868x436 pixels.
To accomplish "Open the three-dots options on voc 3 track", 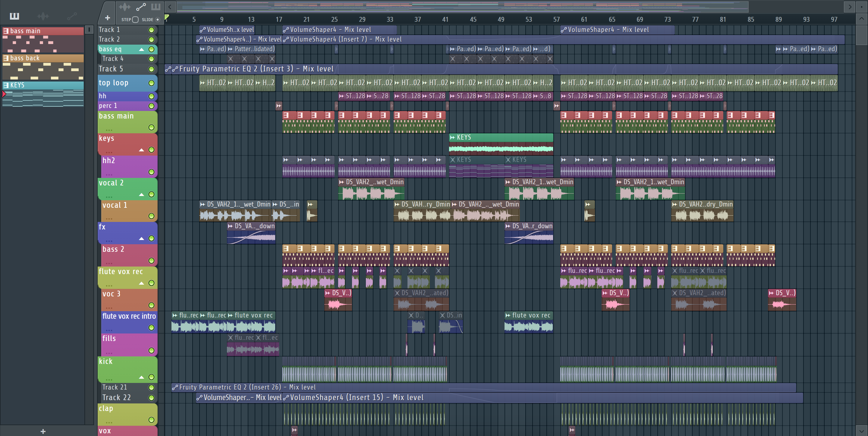I will 109,308.
